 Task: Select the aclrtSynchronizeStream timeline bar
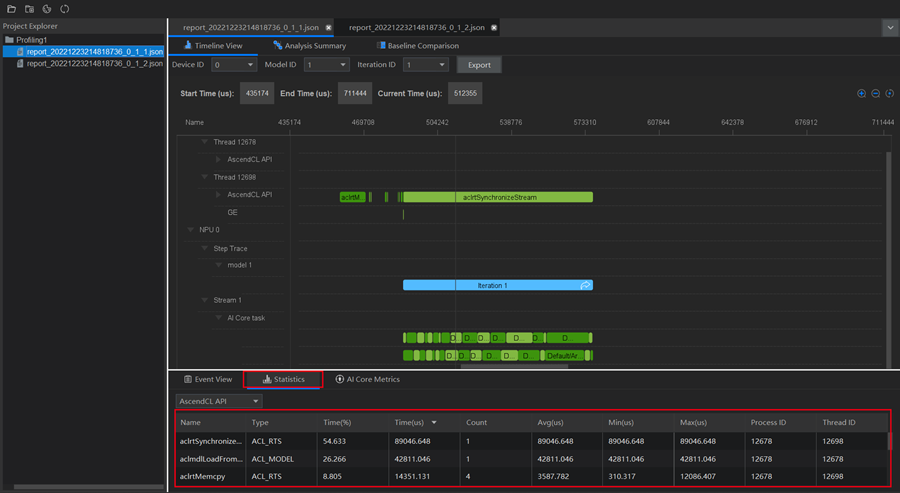coord(498,197)
